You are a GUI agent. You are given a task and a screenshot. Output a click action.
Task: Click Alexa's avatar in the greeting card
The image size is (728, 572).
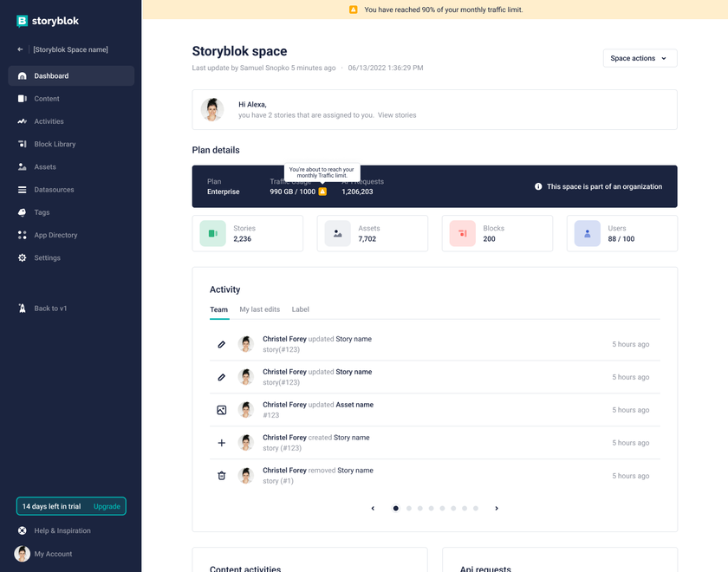click(212, 109)
